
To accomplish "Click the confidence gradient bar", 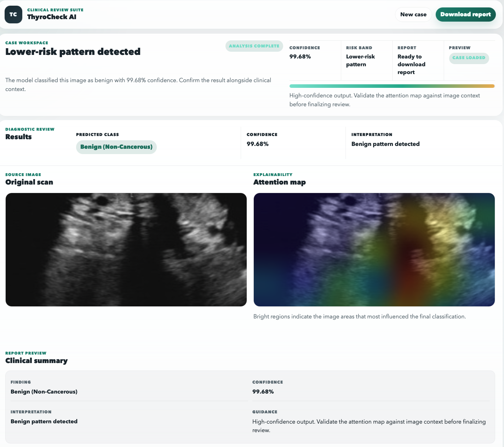I will [x=392, y=86].
